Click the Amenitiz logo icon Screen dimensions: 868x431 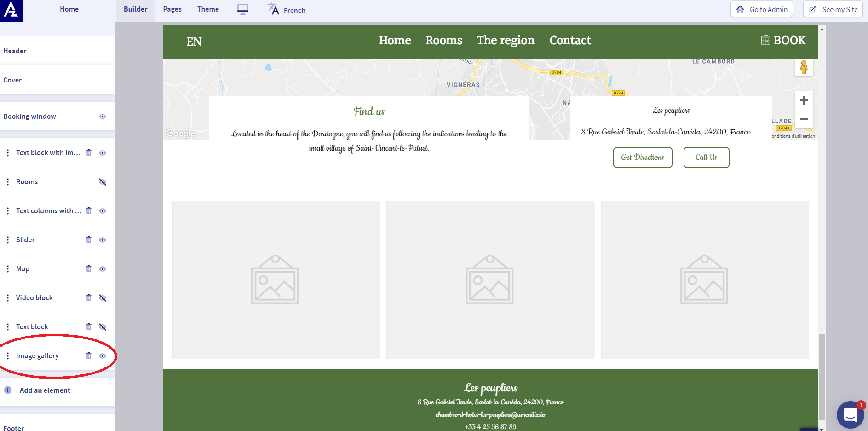point(11,10)
